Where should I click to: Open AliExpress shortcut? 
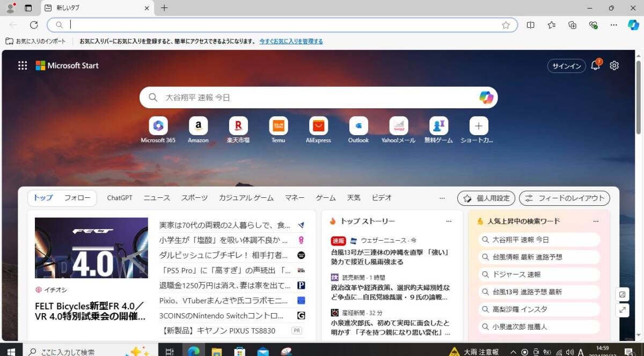pyautogui.click(x=318, y=130)
